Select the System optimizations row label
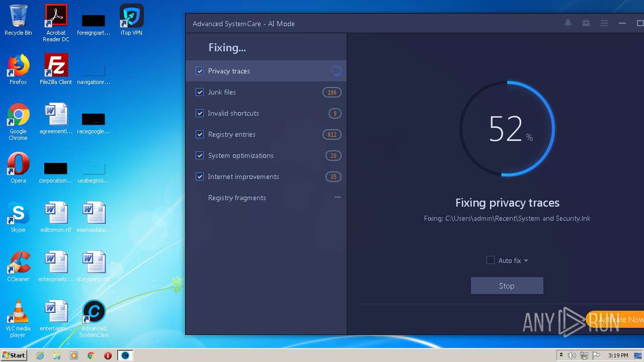 tap(240, 155)
